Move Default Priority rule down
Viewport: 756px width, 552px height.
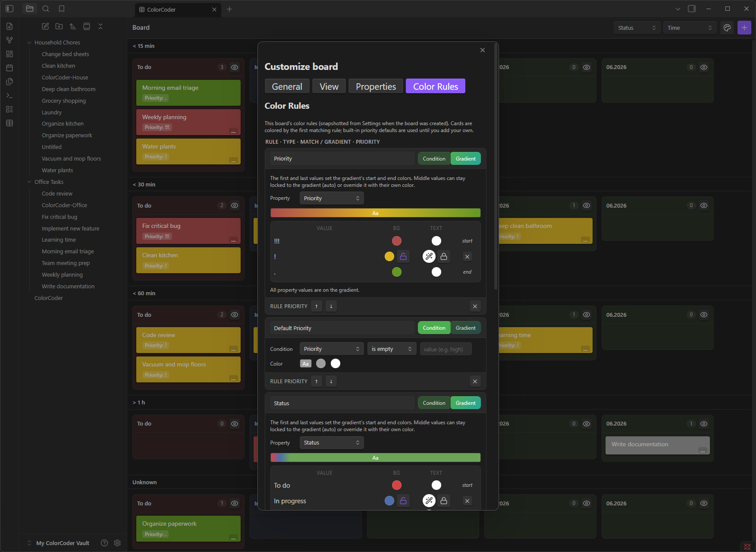(x=331, y=382)
